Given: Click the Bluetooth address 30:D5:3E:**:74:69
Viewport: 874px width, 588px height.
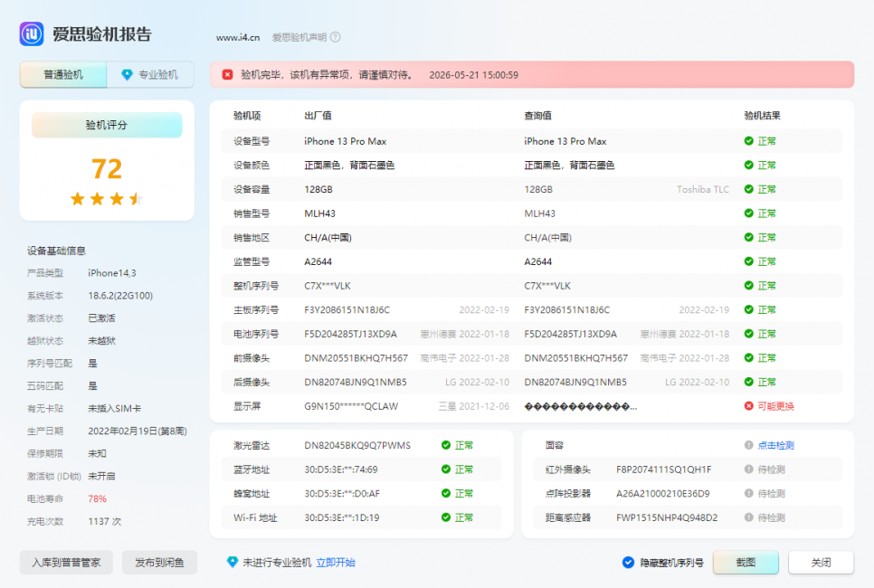Looking at the screenshot, I should click(340, 469).
